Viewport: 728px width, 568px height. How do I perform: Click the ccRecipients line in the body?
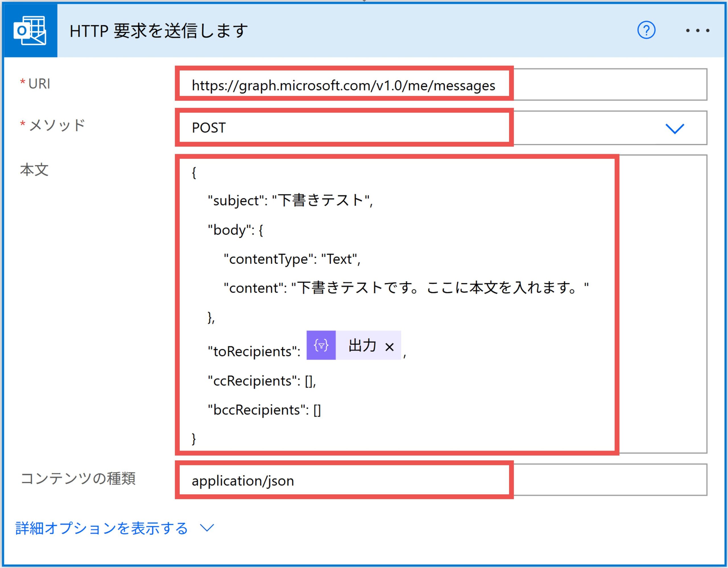262,381
